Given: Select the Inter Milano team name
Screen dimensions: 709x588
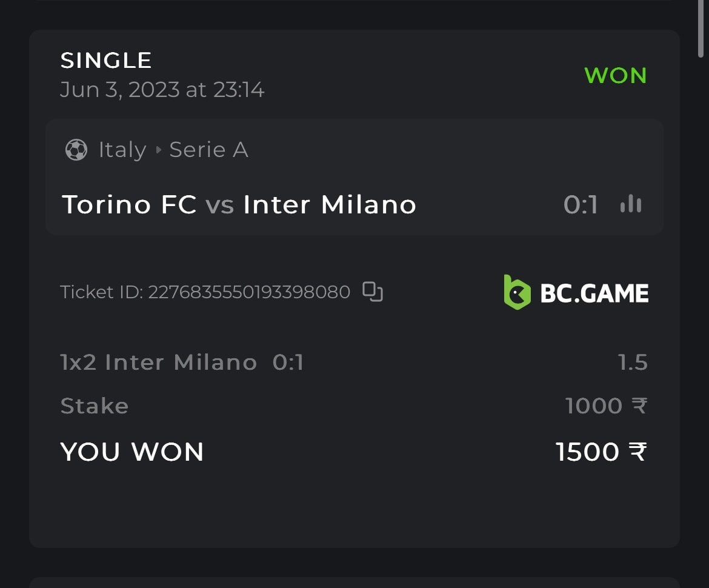Looking at the screenshot, I should point(330,205).
